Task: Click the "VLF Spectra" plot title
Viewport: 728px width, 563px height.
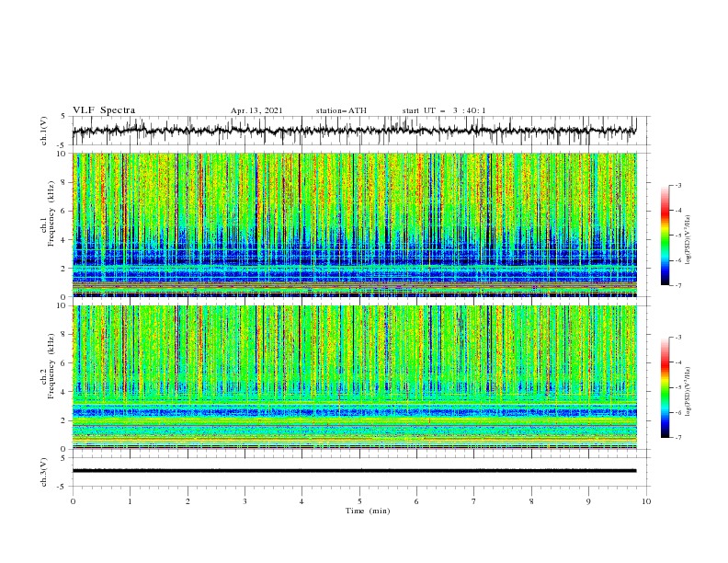Action: tap(104, 110)
